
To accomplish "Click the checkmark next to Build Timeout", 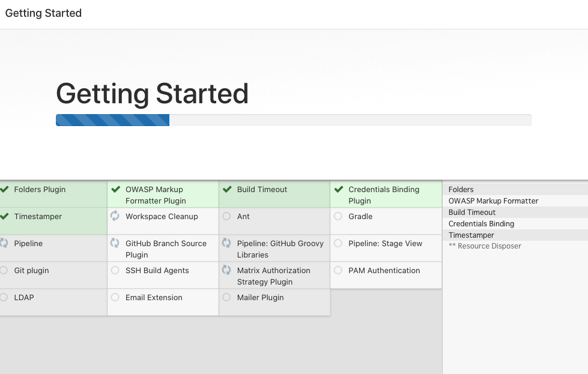I will pos(226,190).
